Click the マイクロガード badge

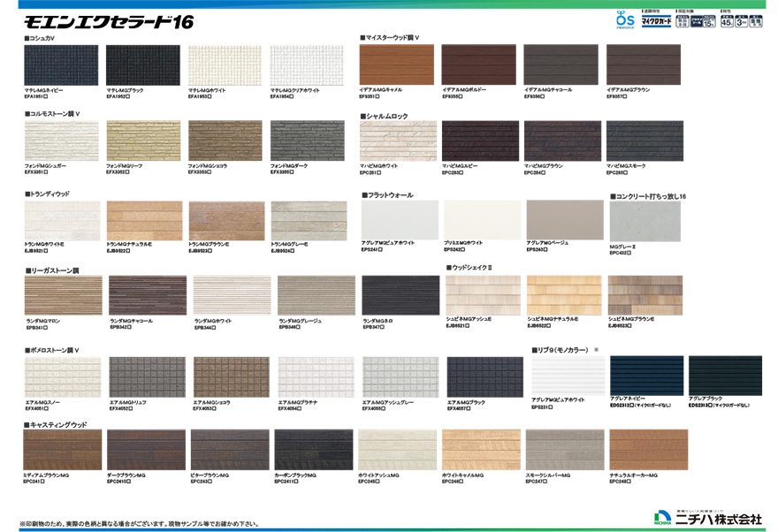pyautogui.click(x=656, y=21)
